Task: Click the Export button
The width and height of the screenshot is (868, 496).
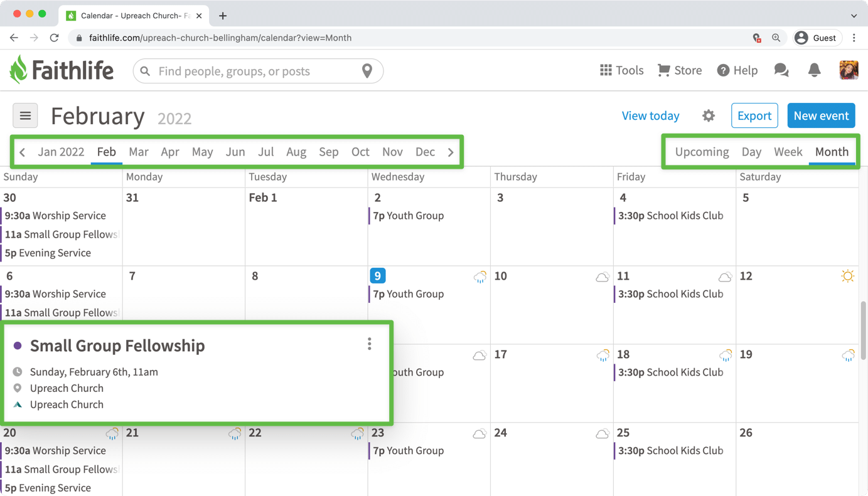Action: [754, 115]
